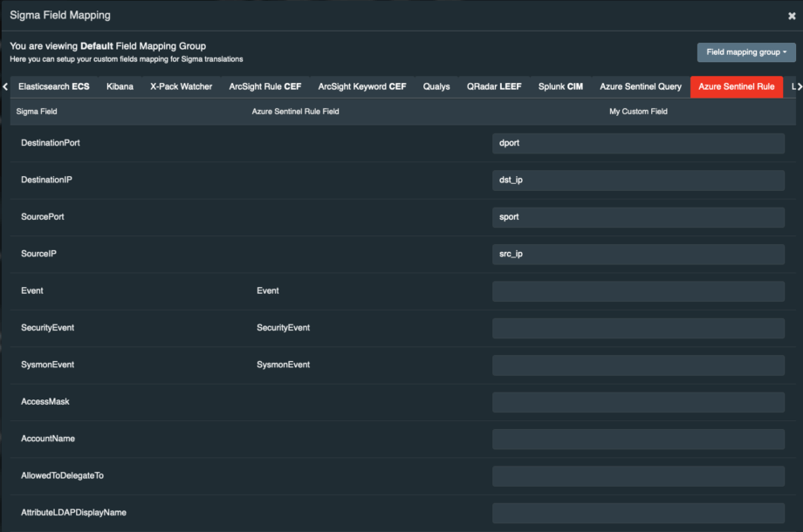Screen dimensions: 803x532
Task: Click the Sigma Field Mapping dialog title
Action: click(60, 16)
